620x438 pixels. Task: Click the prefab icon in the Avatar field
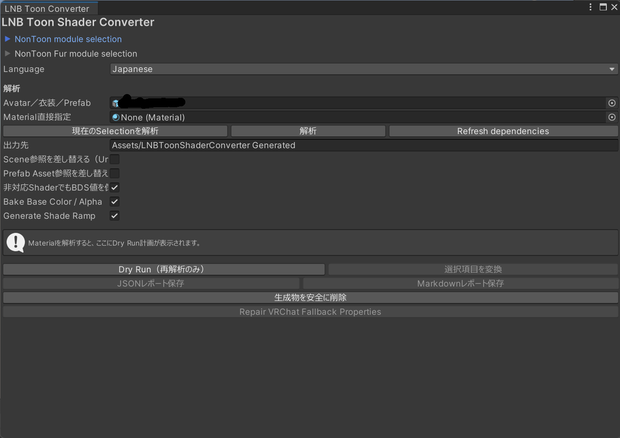coord(115,103)
